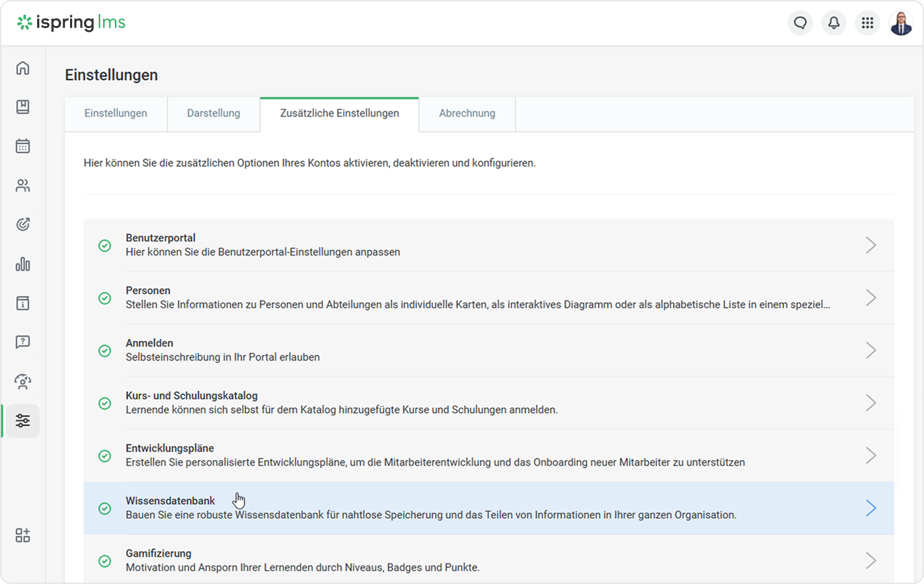Click the intro text 'Hier können Sie die zusätzlichen Optionen'
924x584 pixels.
[x=310, y=163]
